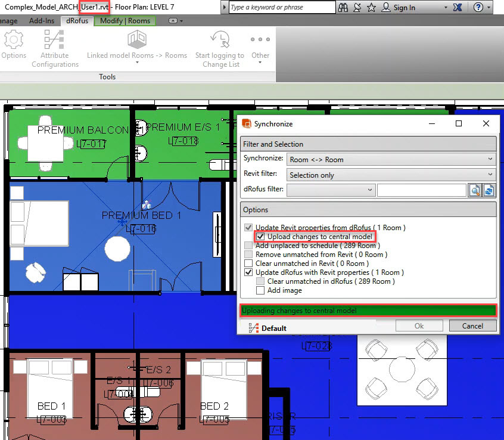Select the Modify | Rooms tab
The image size is (504, 440).
pyautogui.click(x=126, y=20)
